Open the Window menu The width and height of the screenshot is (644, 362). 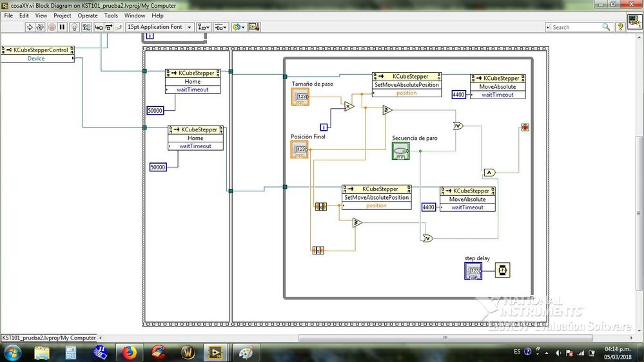(x=135, y=15)
